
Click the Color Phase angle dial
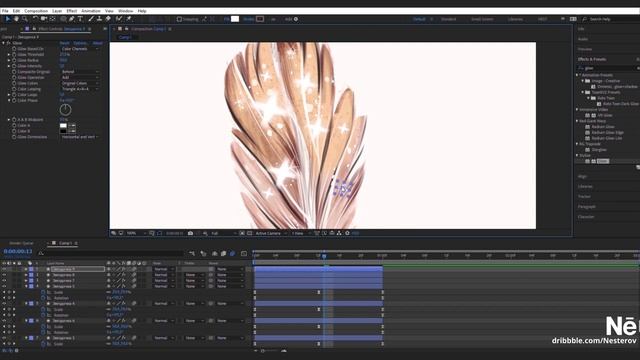(x=65, y=109)
